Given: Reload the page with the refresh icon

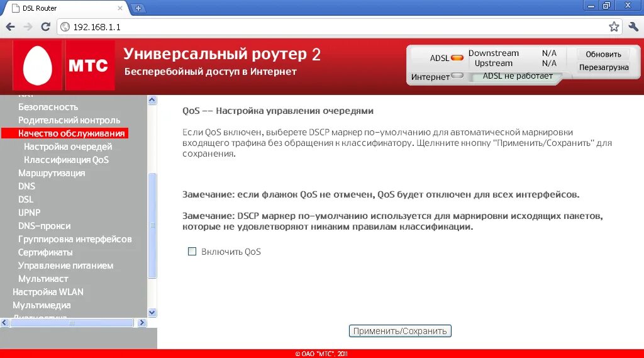Looking at the screenshot, I should 45,26.
